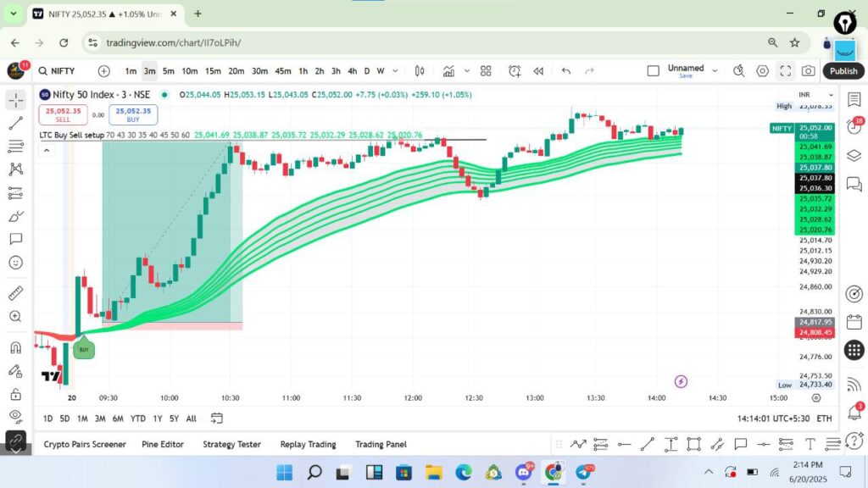Select the crosshair cursor tool

pos(15,100)
